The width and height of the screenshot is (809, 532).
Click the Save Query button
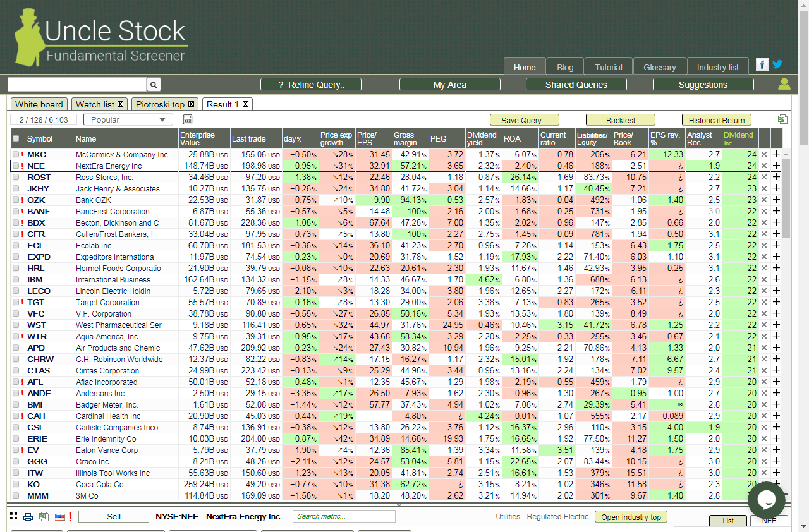click(525, 119)
